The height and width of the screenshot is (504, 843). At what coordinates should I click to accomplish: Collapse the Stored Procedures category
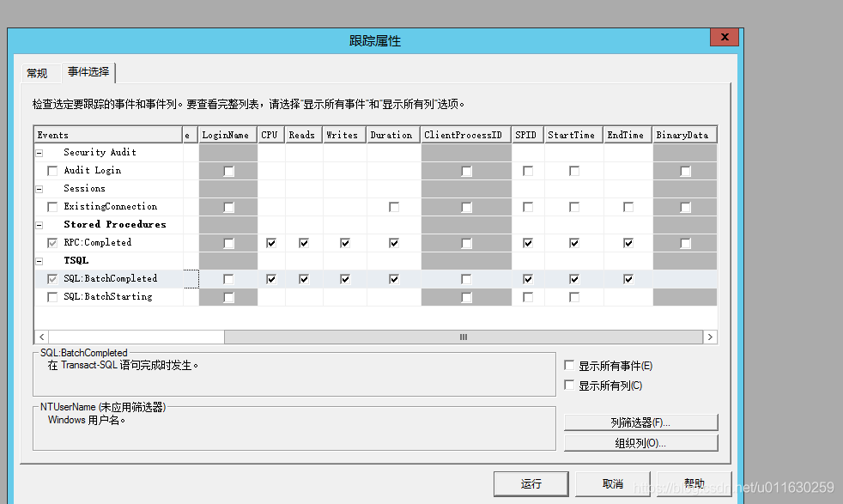point(39,225)
